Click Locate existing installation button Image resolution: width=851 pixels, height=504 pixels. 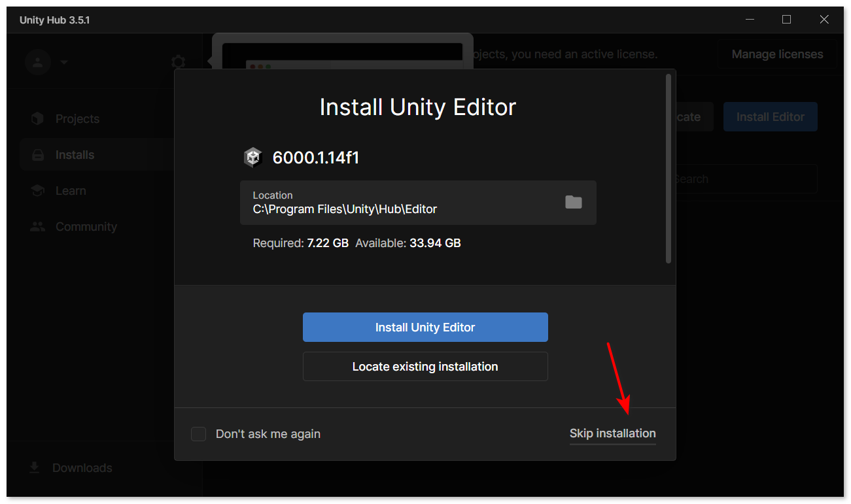tap(425, 367)
